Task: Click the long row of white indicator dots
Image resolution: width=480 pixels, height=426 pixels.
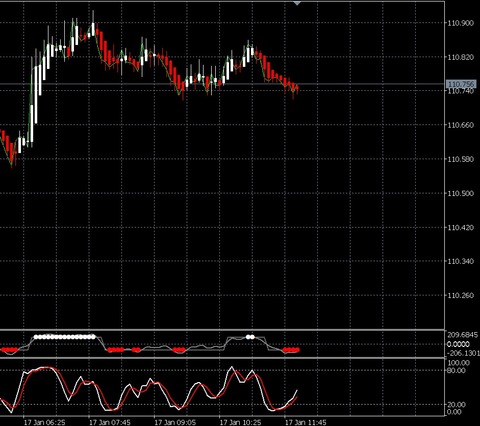Action: [x=65, y=337]
